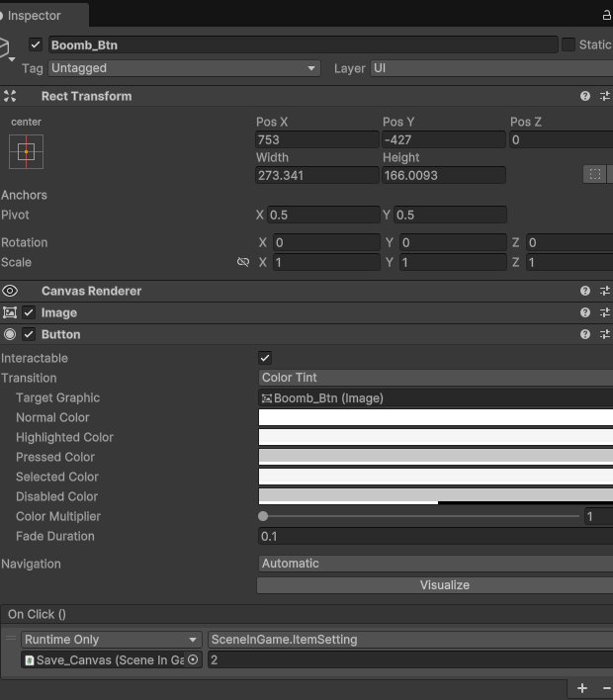Click the Rect Transform component icon

10,96
